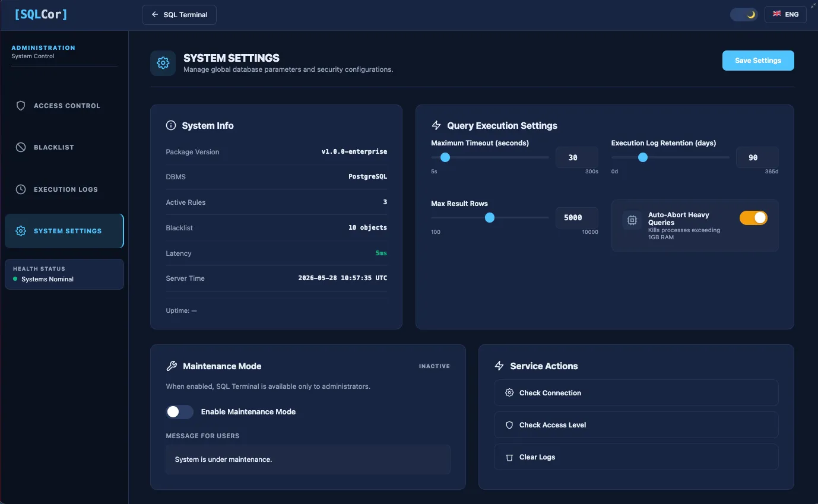Viewport: 818px width, 504px height.
Task: Click the back arrow in SQL Terminal button
Action: [x=155, y=15]
